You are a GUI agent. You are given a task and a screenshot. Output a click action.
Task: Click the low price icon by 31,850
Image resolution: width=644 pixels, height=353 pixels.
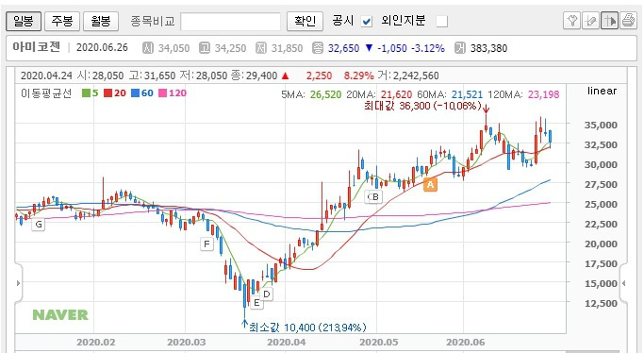point(261,48)
